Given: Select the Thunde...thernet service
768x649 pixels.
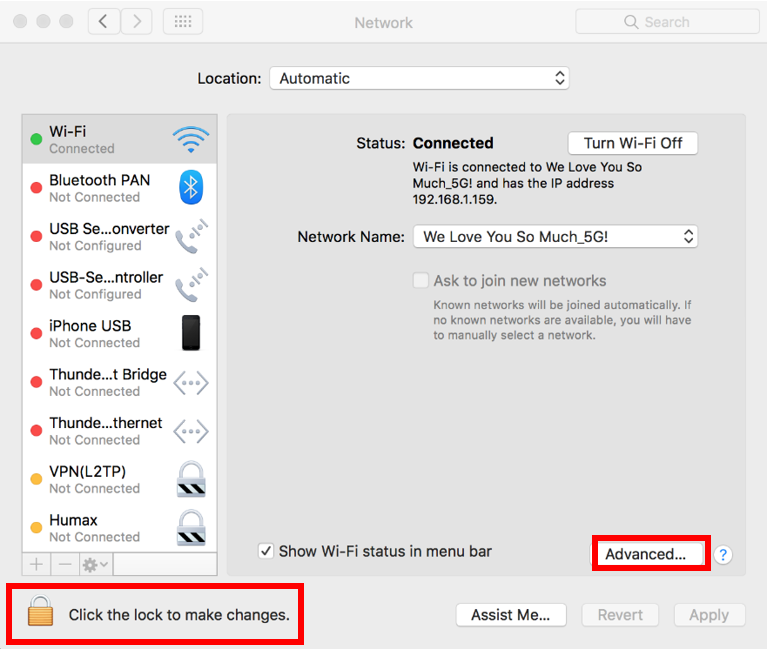Looking at the screenshot, I should [120, 431].
